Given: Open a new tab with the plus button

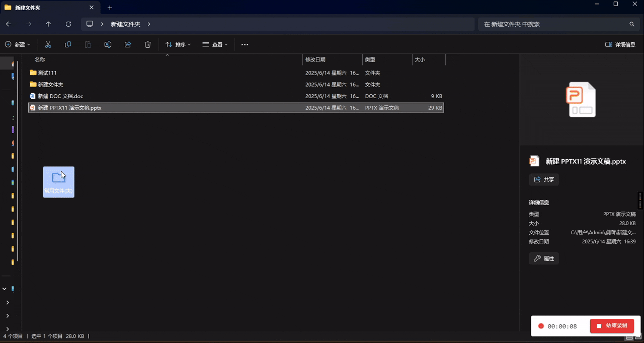Looking at the screenshot, I should (110, 8).
